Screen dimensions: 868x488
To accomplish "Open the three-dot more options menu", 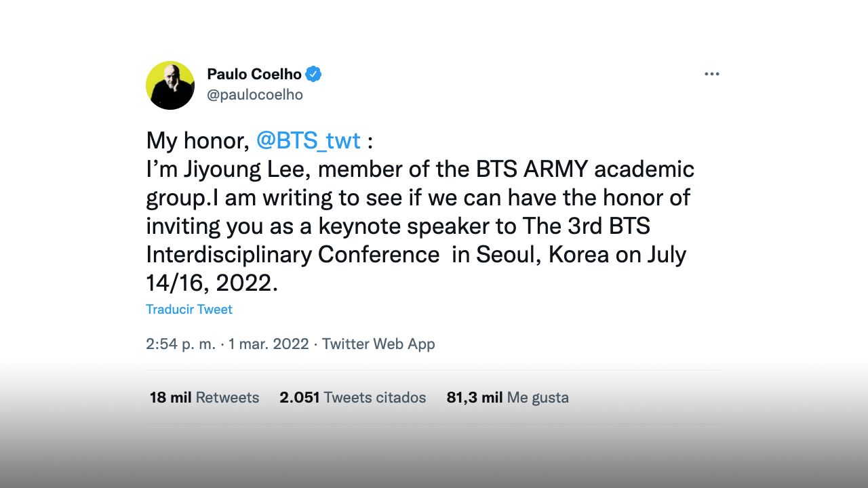I will [x=711, y=74].
